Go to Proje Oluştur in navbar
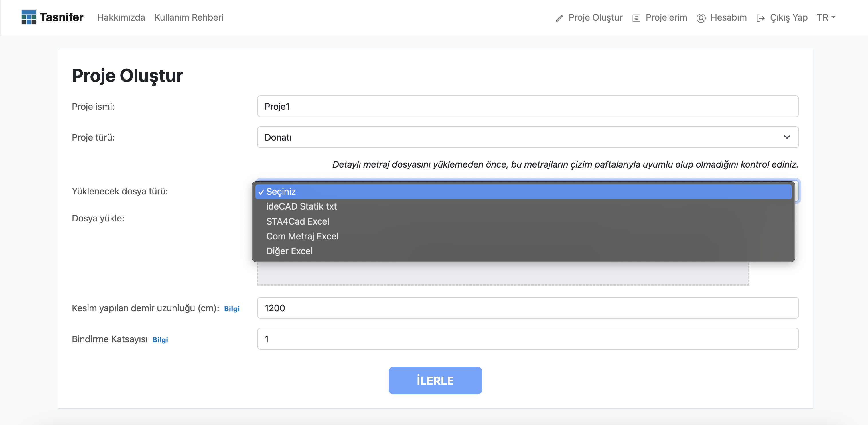 point(595,17)
